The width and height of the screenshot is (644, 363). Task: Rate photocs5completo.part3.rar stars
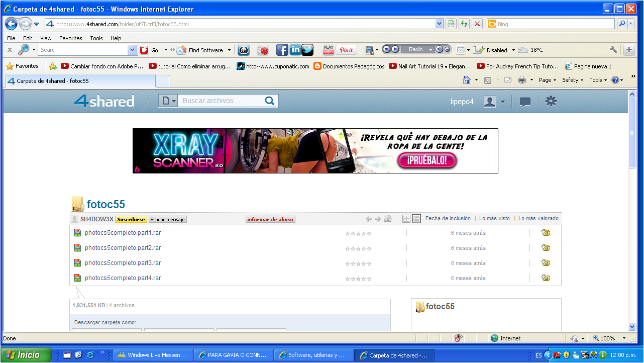(359, 263)
